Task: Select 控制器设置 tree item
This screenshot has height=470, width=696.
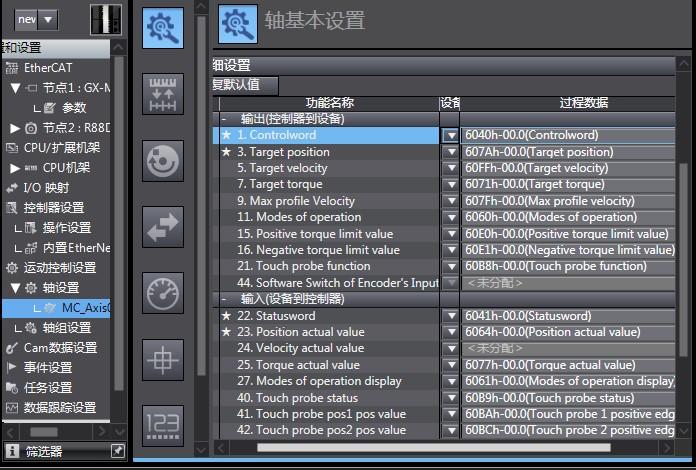Action: 54,208
